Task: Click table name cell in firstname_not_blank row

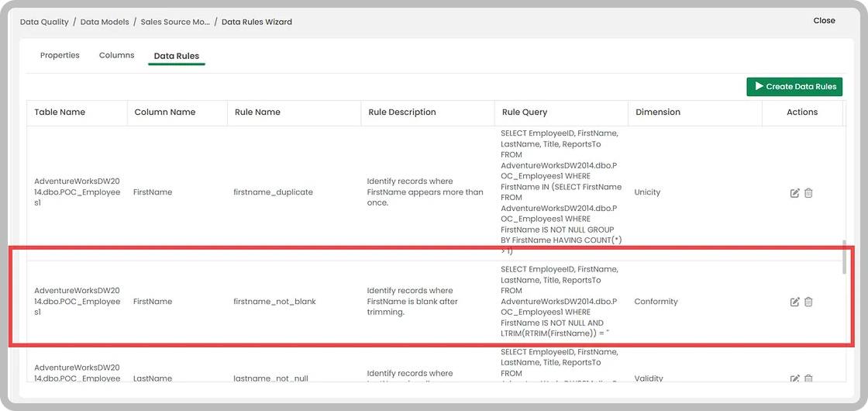Action: pos(77,302)
